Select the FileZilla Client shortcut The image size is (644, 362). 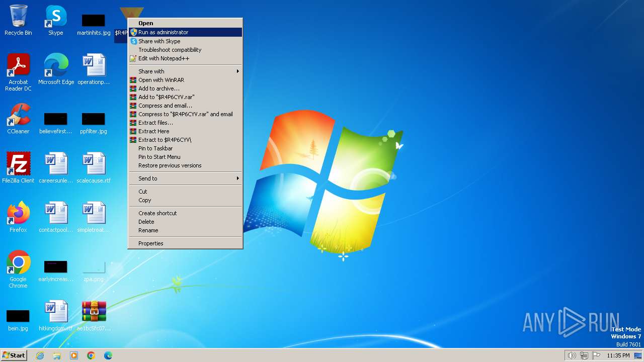[x=18, y=168]
